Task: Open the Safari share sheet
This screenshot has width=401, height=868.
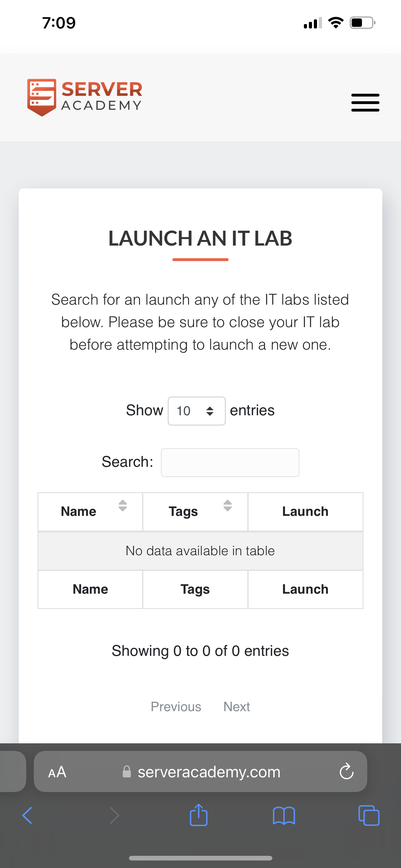Action: pos(199,816)
